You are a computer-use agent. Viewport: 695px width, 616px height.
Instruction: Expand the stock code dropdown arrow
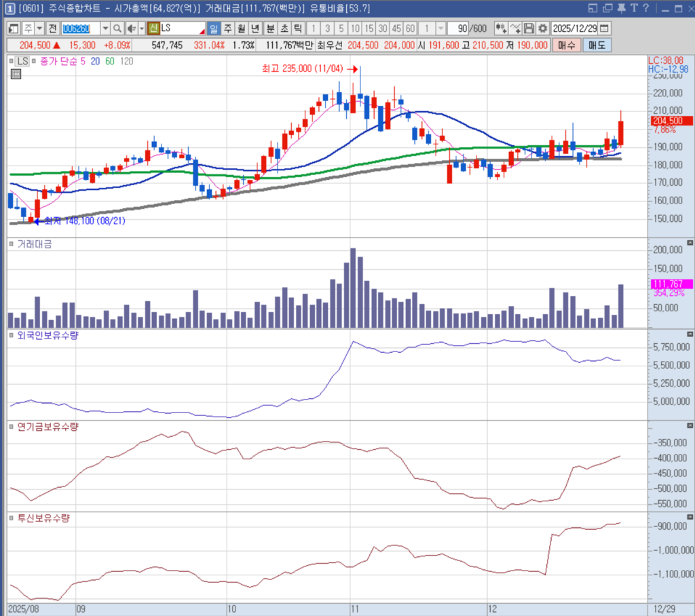pyautogui.click(x=105, y=28)
